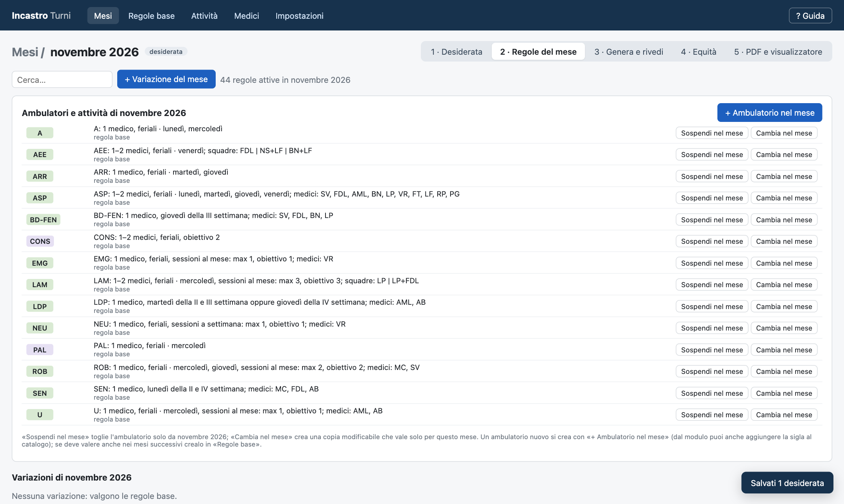Suspend the ROB rule this month

click(x=712, y=372)
